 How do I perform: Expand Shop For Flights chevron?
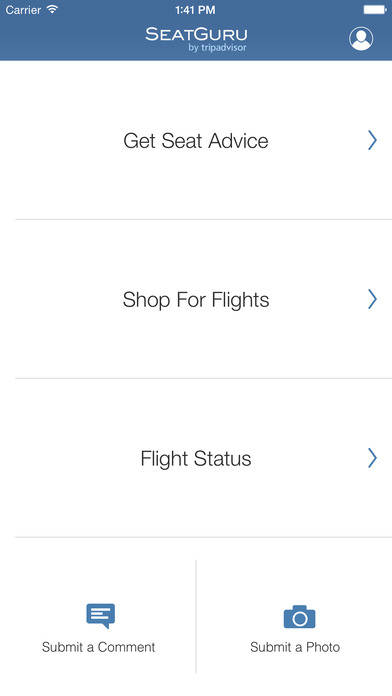(372, 299)
